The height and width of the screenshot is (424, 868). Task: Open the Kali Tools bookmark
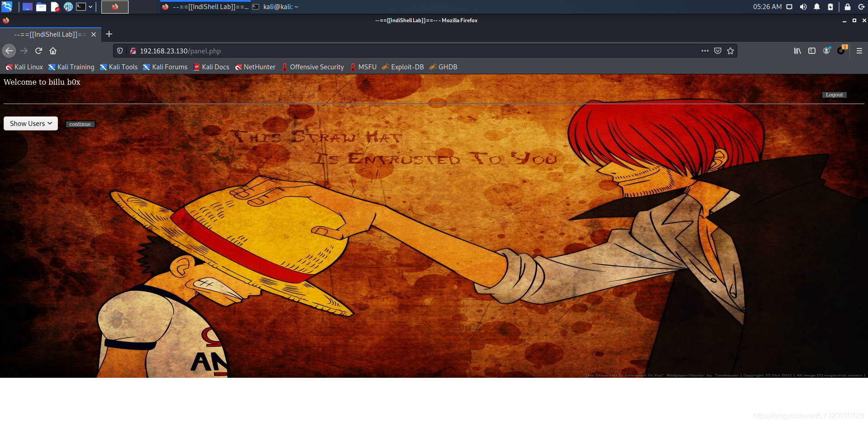pyautogui.click(x=119, y=67)
